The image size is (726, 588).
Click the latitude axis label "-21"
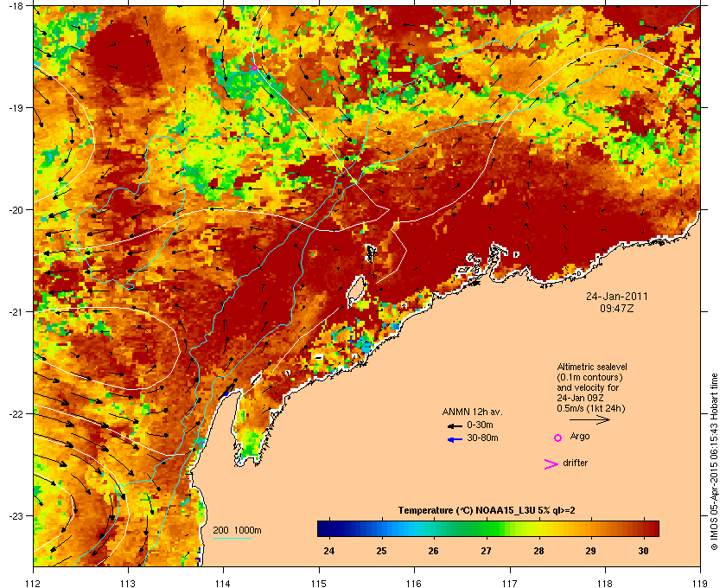pos(16,311)
